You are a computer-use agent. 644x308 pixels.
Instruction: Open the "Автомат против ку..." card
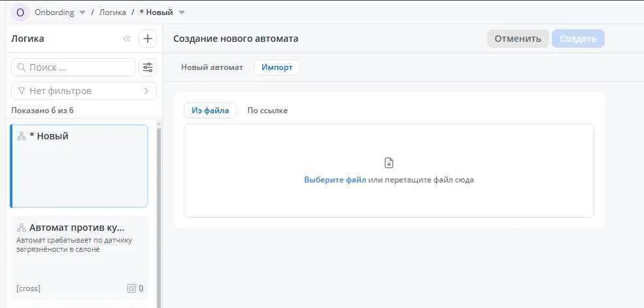[79, 258]
